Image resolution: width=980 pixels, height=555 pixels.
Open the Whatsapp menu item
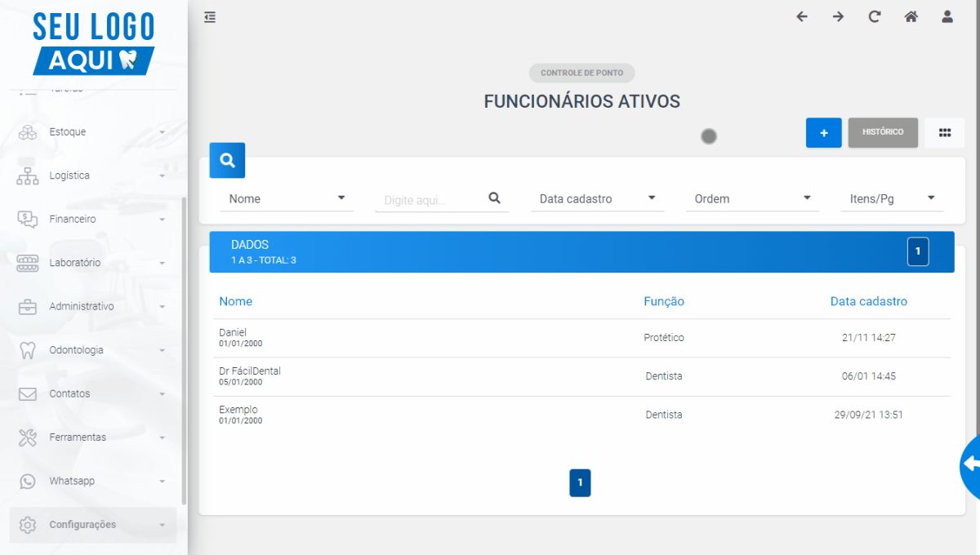pyautogui.click(x=93, y=481)
